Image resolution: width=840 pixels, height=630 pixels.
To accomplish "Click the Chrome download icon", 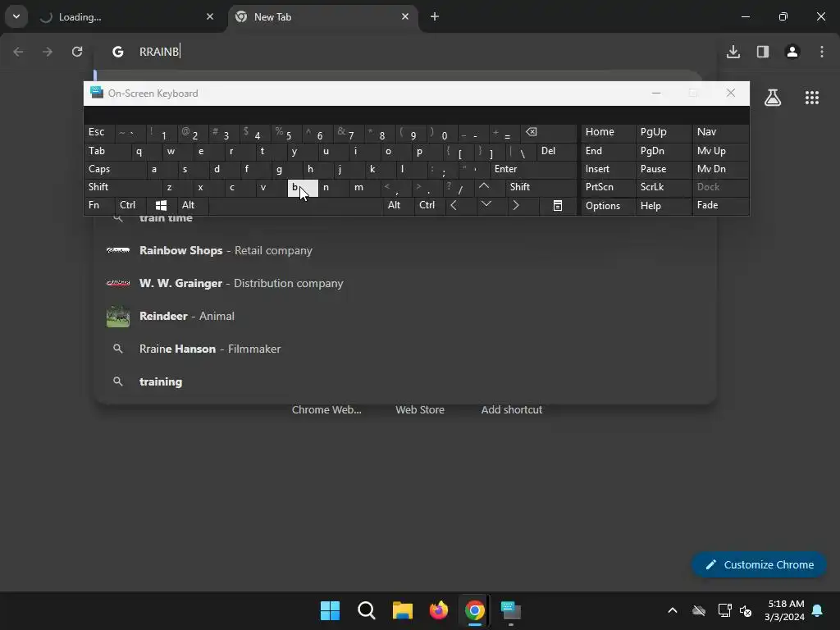I will (x=733, y=52).
